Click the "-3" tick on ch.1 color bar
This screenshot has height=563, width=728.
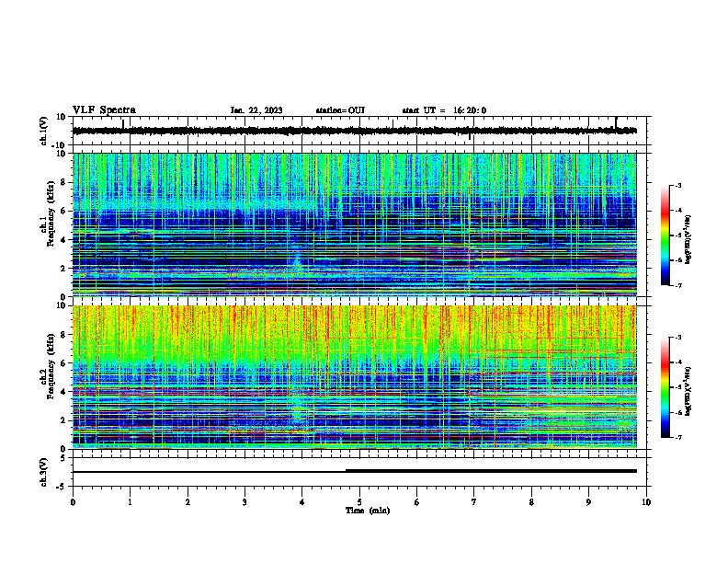coord(677,185)
